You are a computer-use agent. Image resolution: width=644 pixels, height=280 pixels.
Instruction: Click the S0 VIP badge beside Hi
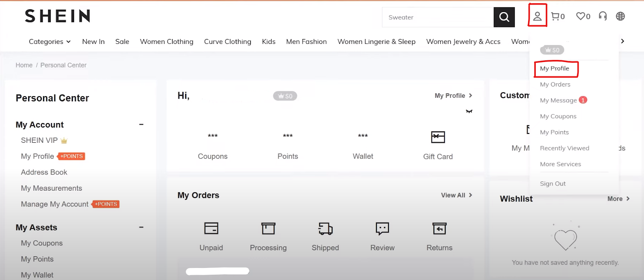(285, 96)
